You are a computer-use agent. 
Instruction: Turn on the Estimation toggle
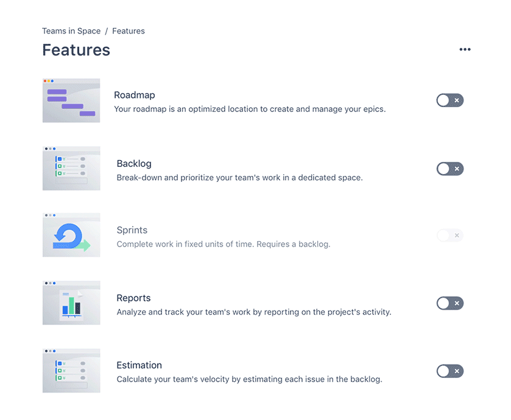pos(449,371)
